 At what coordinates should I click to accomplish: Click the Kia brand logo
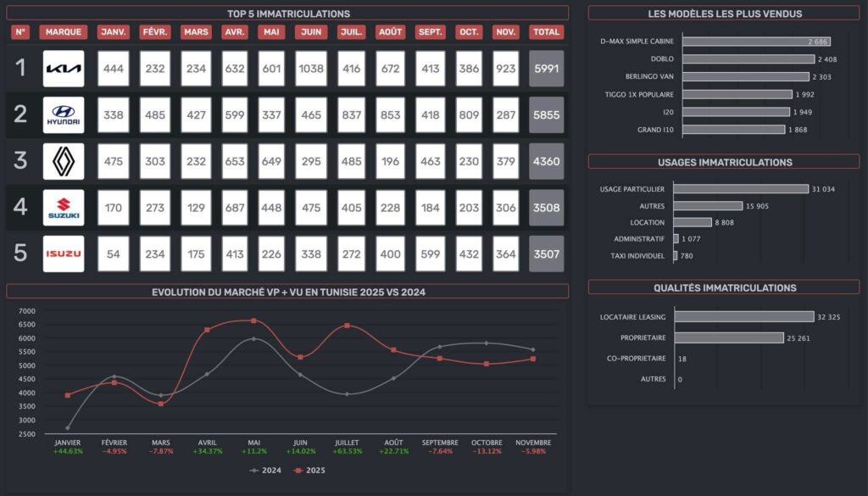(x=64, y=69)
